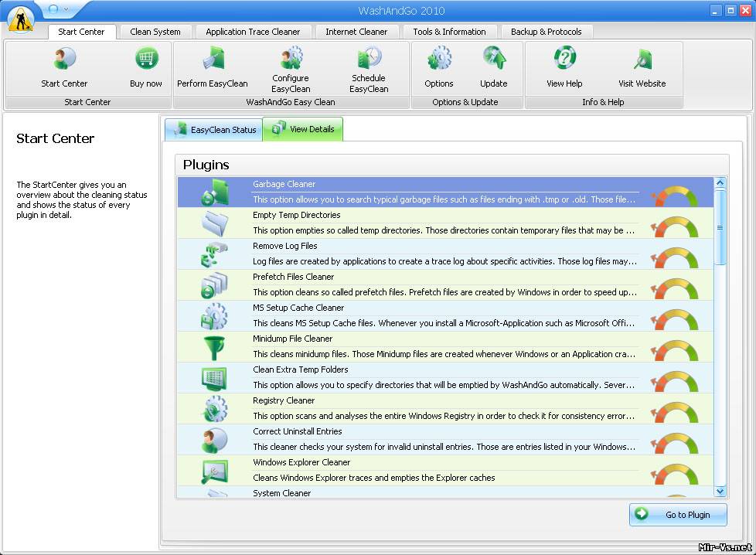Screen dimensions: 756x555
Task: Click the Correct Uninstall Entries status gauge
Action: (675, 443)
